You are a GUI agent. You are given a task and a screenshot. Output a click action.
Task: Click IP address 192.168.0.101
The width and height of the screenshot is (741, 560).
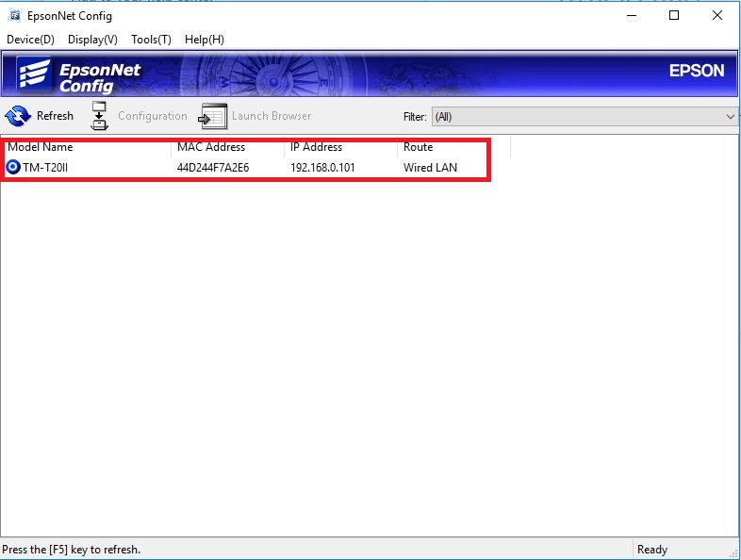322,167
